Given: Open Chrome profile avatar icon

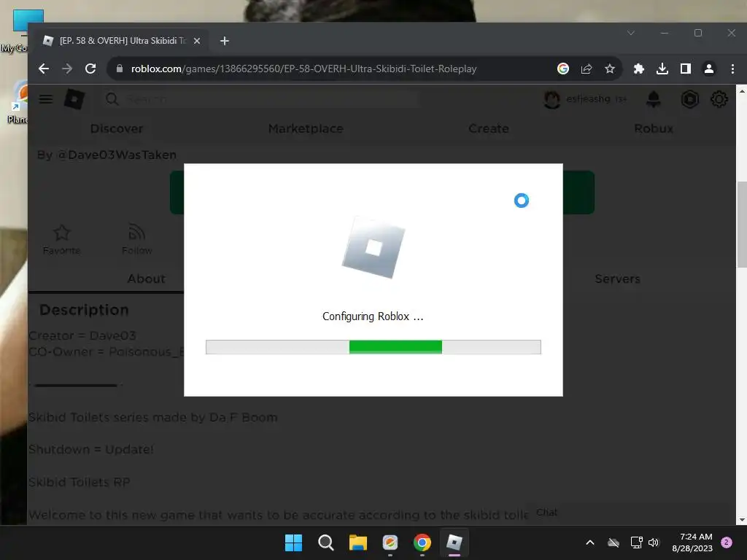Looking at the screenshot, I should (x=709, y=69).
